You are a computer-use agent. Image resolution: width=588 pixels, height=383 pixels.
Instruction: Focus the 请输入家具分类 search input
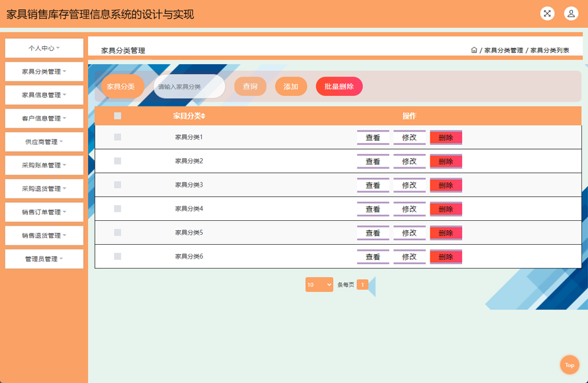coord(189,87)
